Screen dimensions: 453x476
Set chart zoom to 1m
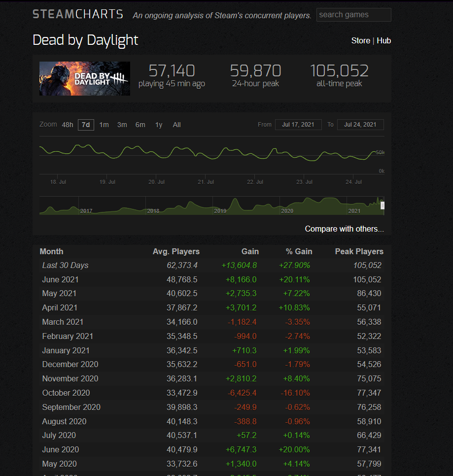pos(104,125)
